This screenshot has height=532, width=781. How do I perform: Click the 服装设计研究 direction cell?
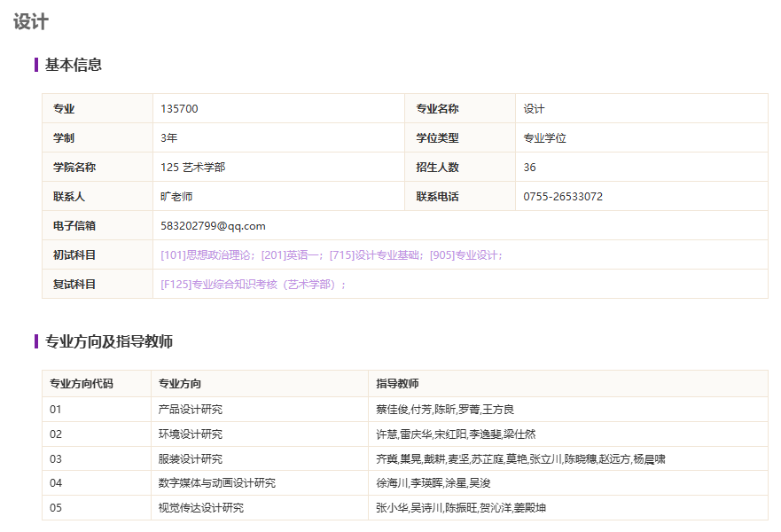[x=190, y=459]
